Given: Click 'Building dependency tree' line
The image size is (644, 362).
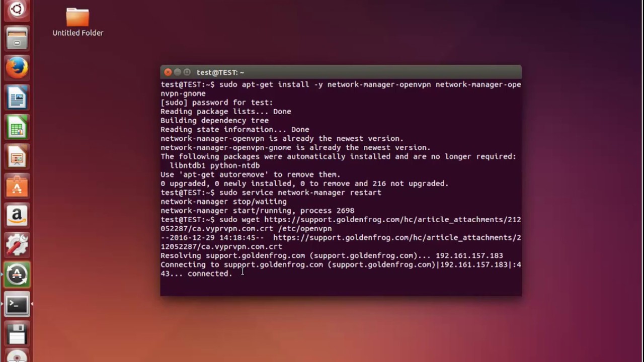Looking at the screenshot, I should pos(215,121).
